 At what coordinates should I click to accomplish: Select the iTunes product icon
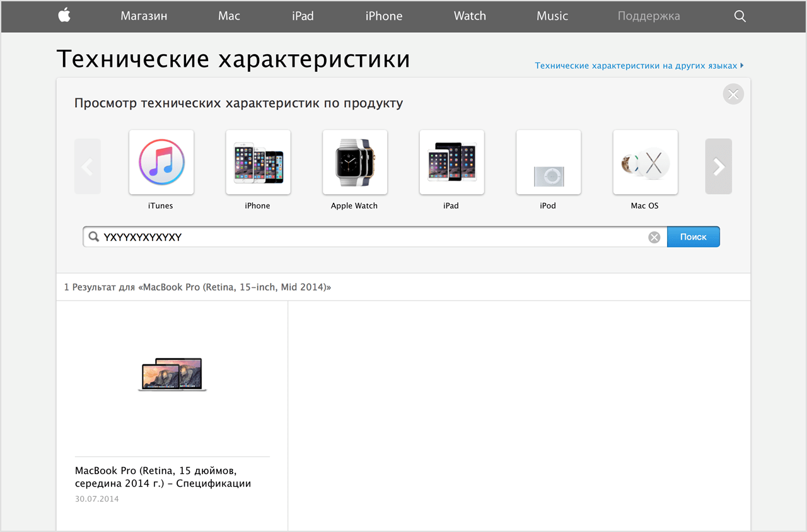(161, 163)
